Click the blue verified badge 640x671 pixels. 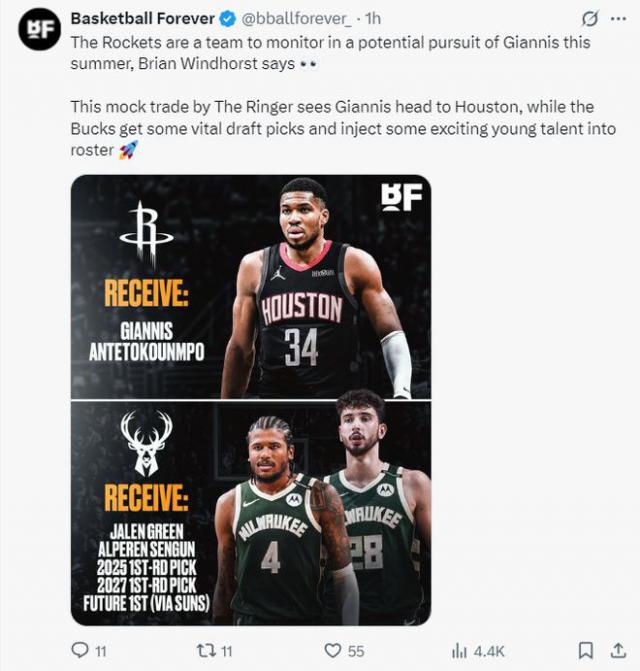pyautogui.click(x=227, y=19)
